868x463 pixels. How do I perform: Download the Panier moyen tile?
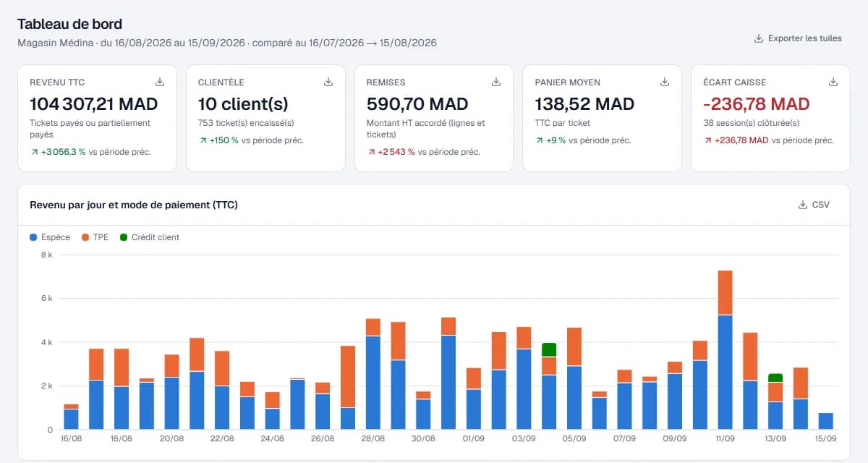click(x=665, y=82)
